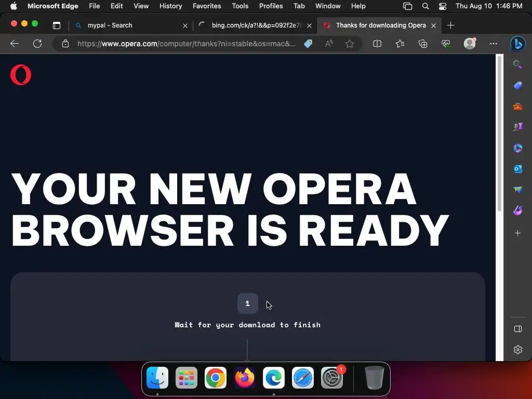Open sidebar Designer icon
The width and height of the screenshot is (532, 399).
point(518,210)
